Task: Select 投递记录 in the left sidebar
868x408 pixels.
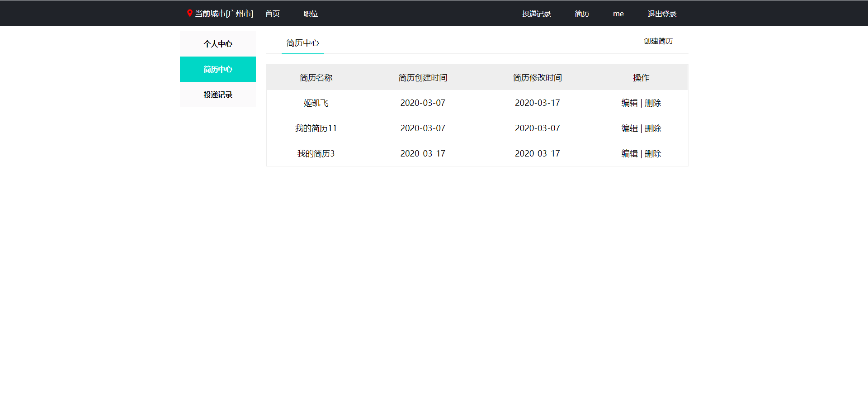Action: (x=218, y=95)
